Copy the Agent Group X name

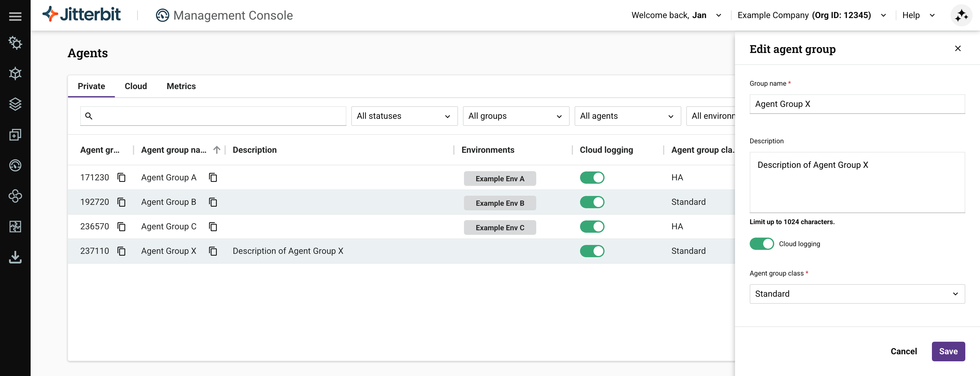pos(213,251)
